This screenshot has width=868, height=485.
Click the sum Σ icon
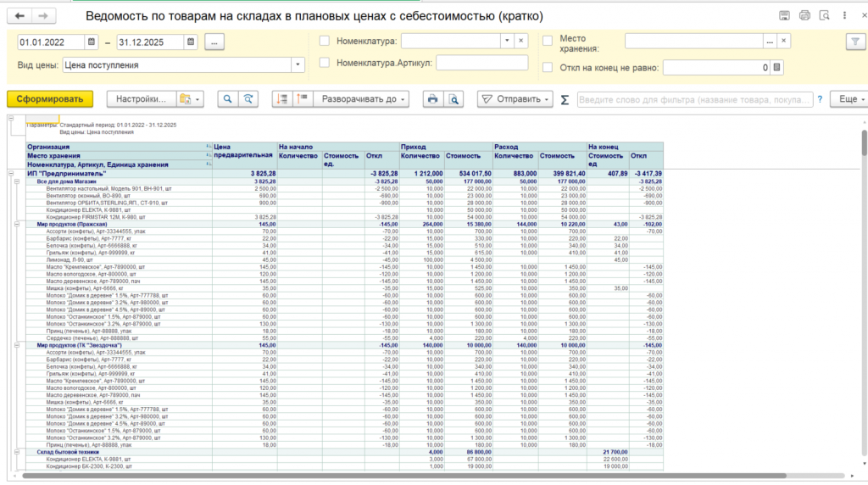click(565, 99)
